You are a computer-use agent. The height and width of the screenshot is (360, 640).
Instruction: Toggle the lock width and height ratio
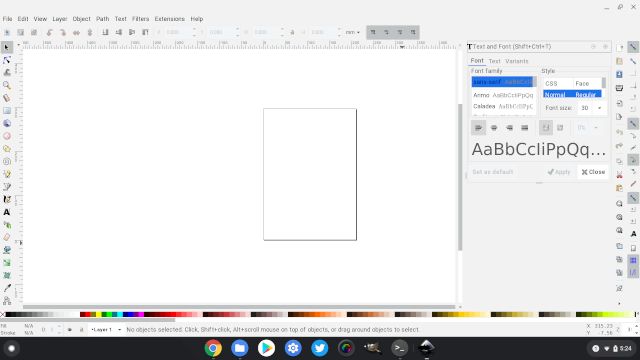[x=292, y=32]
